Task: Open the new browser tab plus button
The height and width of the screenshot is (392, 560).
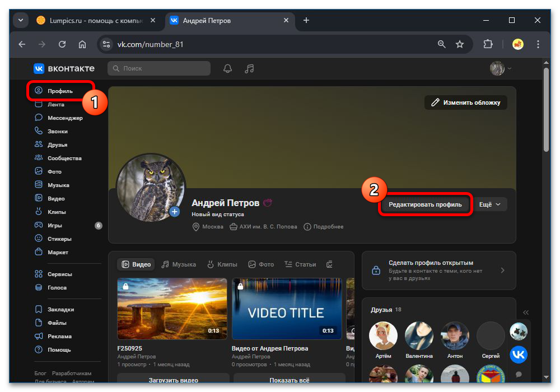Action: 306,20
